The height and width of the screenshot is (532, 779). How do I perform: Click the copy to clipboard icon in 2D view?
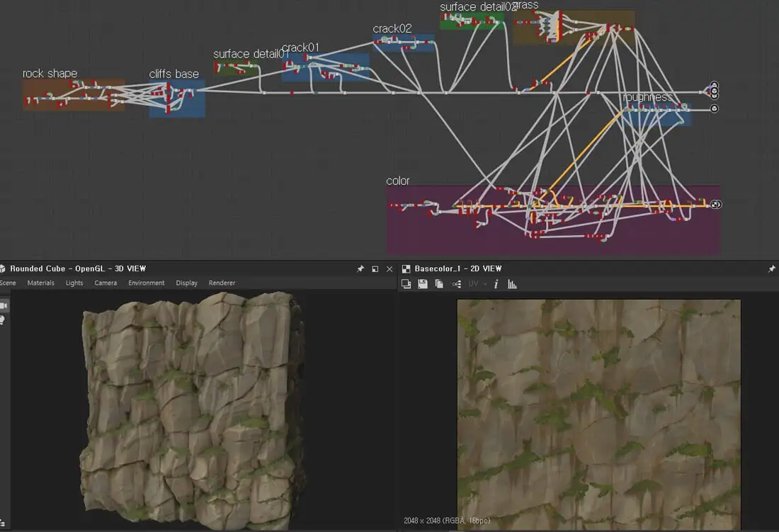coord(439,284)
